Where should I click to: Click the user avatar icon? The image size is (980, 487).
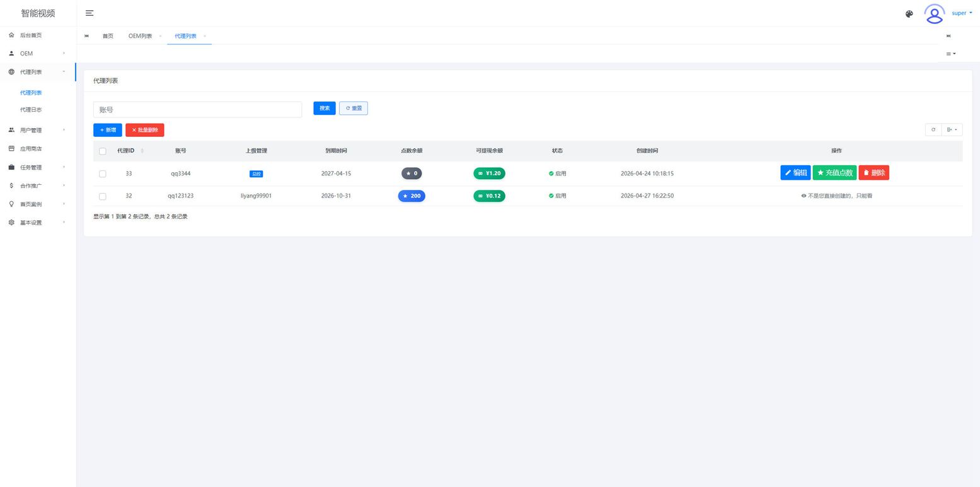[x=934, y=13]
